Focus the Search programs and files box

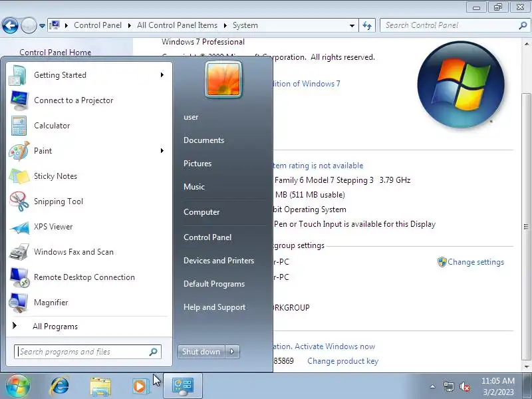[88, 352]
